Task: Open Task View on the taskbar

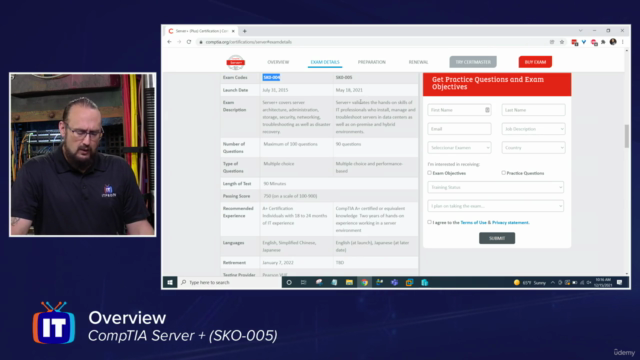Action: click(x=304, y=282)
